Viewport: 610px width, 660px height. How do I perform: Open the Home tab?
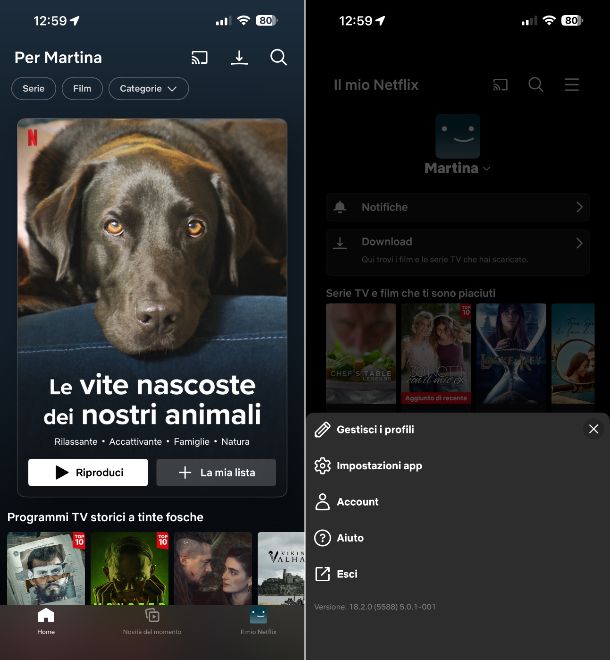click(x=46, y=621)
